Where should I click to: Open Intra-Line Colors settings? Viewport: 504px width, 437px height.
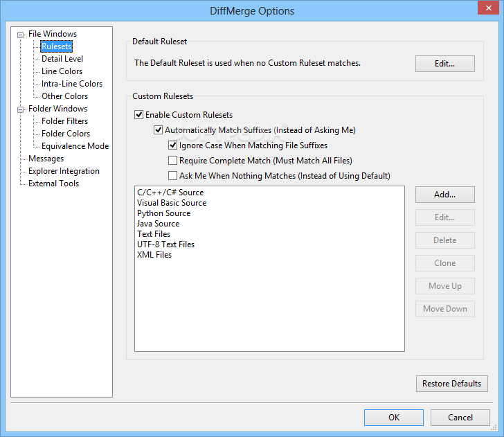pos(72,84)
